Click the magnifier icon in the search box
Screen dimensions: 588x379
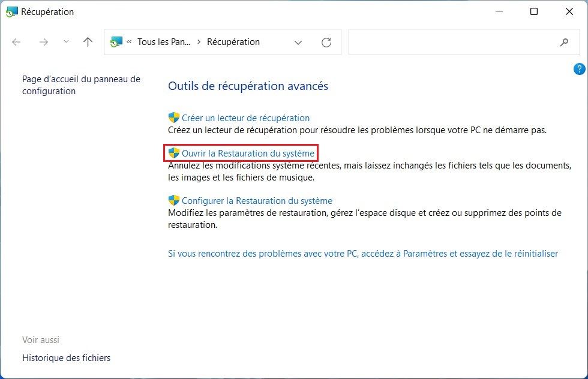pos(564,42)
